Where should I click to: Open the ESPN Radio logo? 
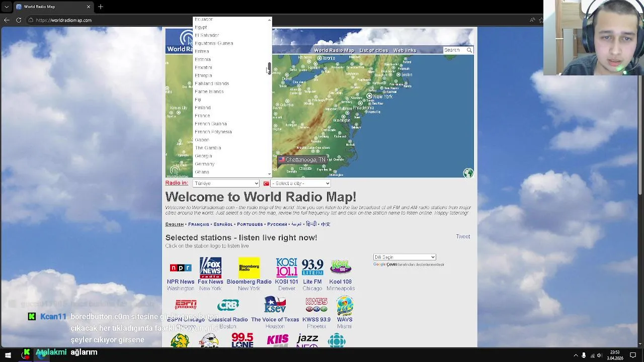tap(186, 305)
